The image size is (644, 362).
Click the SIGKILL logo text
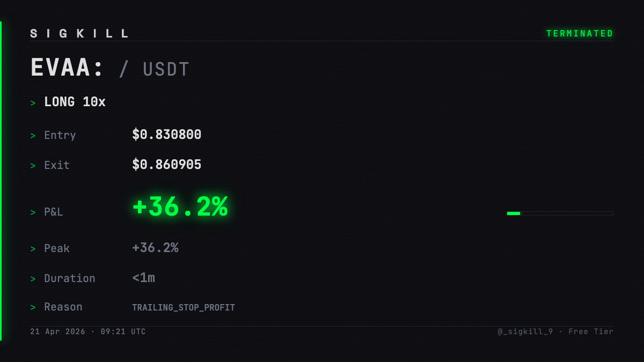79,34
